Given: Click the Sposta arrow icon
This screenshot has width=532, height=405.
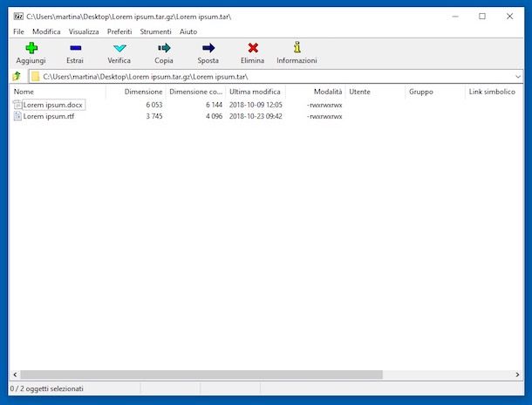Looking at the screenshot, I should [x=208, y=49].
